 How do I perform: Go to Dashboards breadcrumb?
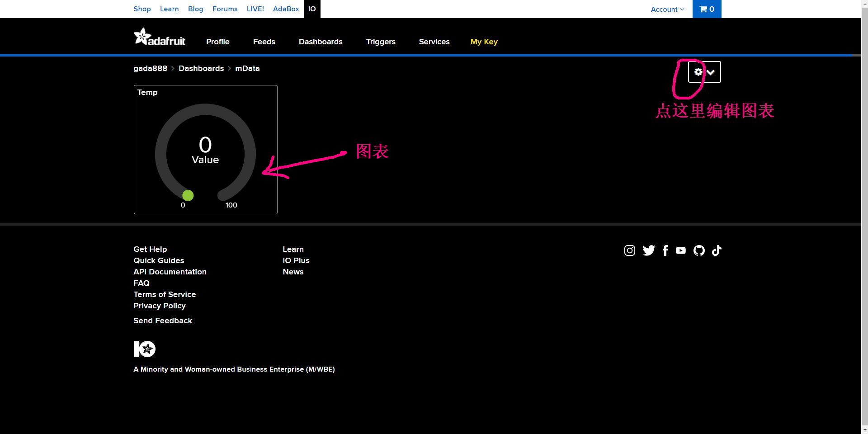pyautogui.click(x=201, y=68)
